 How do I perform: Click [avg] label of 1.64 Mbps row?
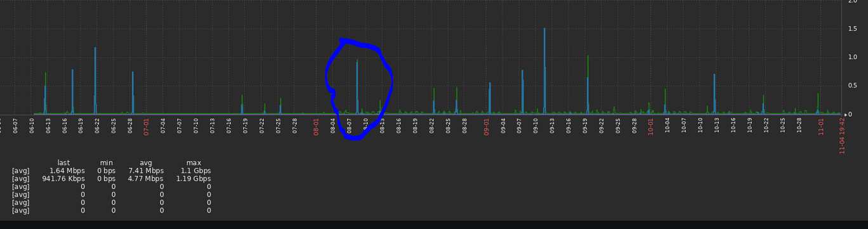pos(20,171)
